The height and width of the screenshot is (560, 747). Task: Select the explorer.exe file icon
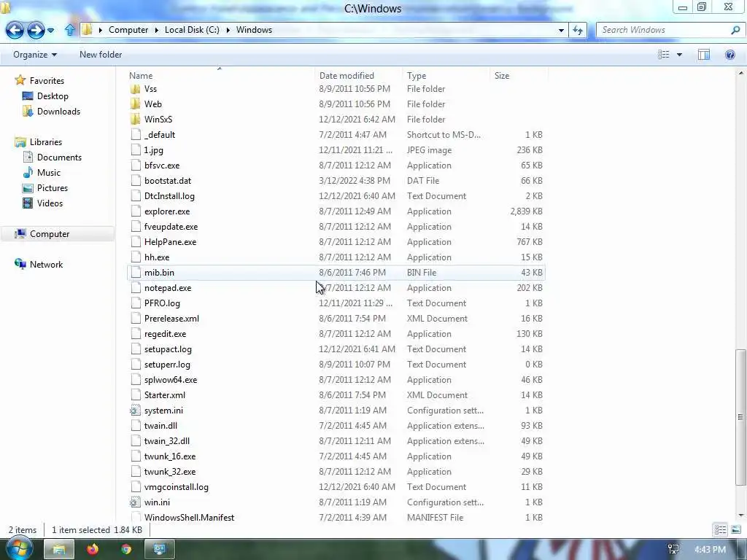point(136,211)
